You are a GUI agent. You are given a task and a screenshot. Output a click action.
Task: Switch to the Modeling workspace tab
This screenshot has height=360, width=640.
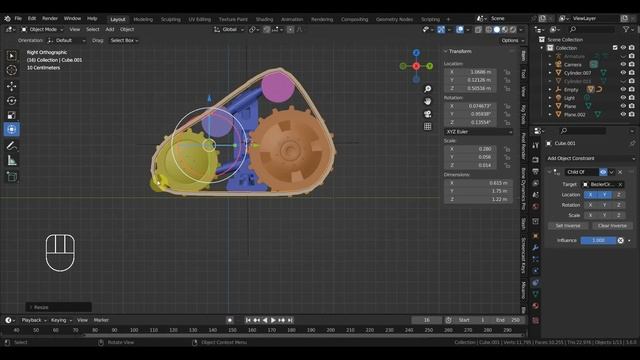[x=143, y=19]
